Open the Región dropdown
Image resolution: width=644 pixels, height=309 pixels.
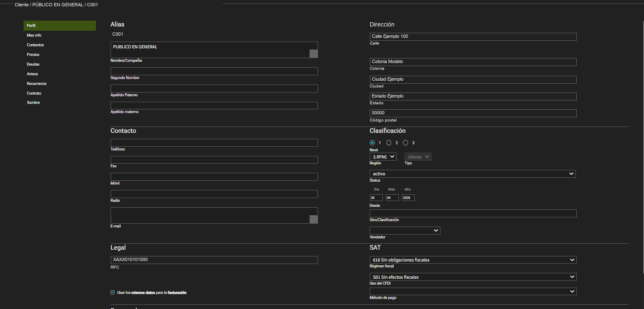(x=383, y=157)
